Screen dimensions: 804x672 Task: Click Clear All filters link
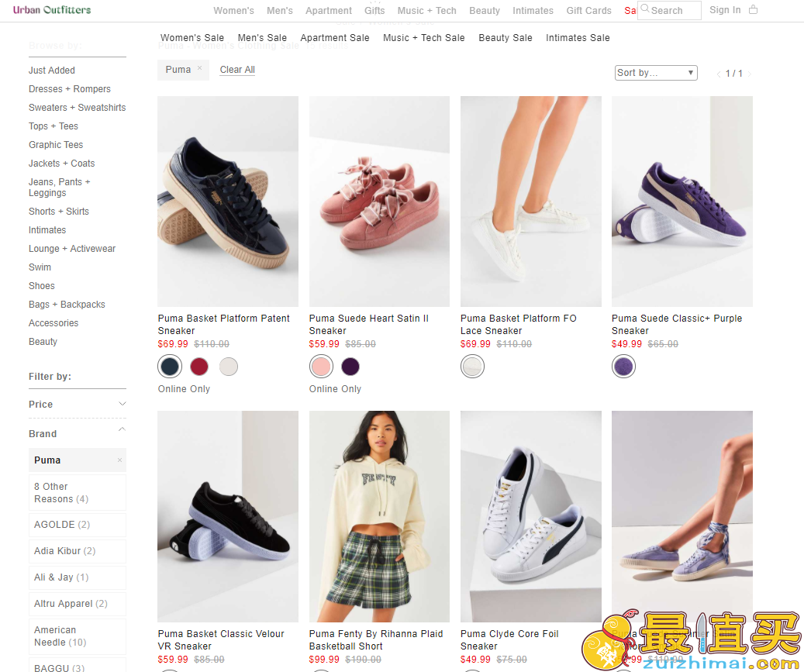pyautogui.click(x=237, y=70)
